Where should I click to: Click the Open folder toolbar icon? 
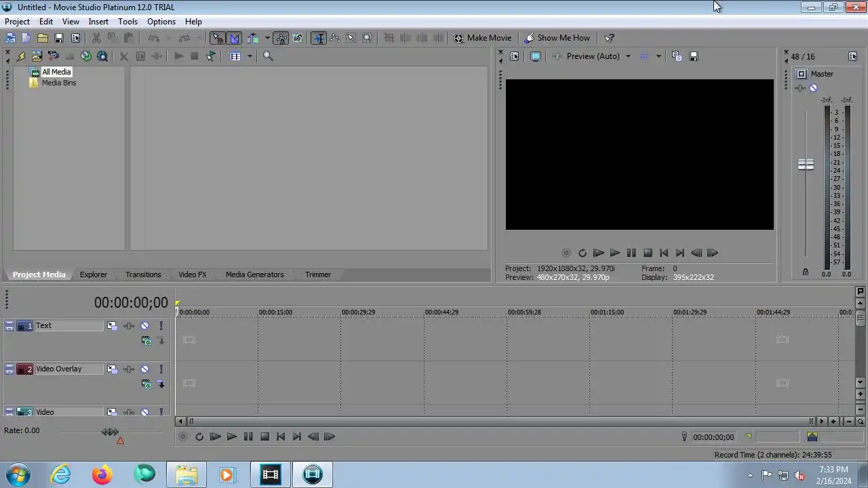point(43,38)
